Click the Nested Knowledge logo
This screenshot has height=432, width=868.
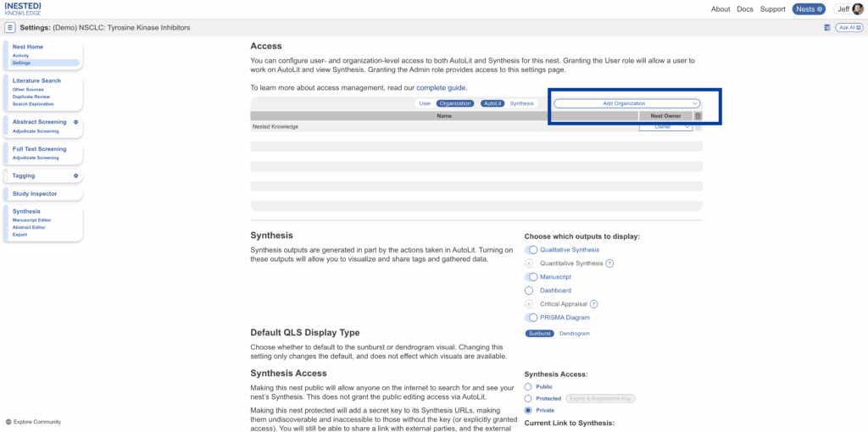(x=23, y=9)
